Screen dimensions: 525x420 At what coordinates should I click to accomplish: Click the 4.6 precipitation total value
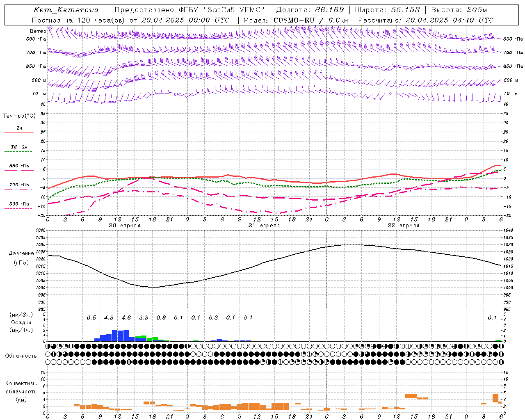tap(126, 317)
